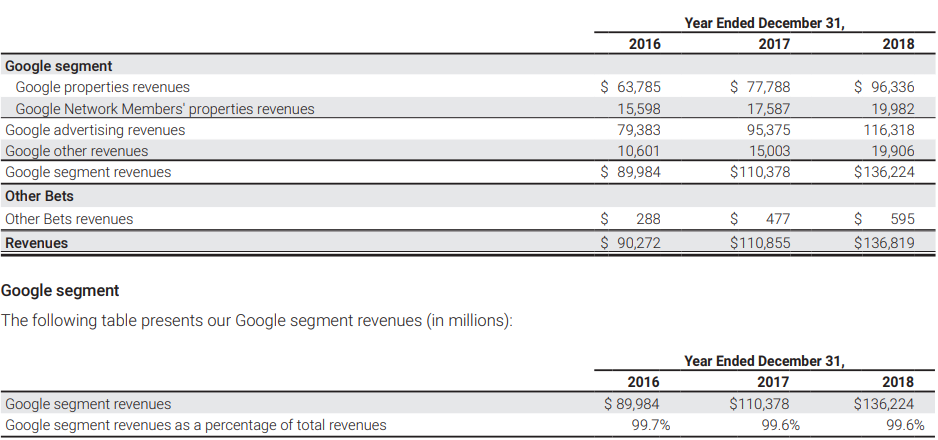Click the value $ 63,785
The image size is (938, 440).
[x=631, y=87]
